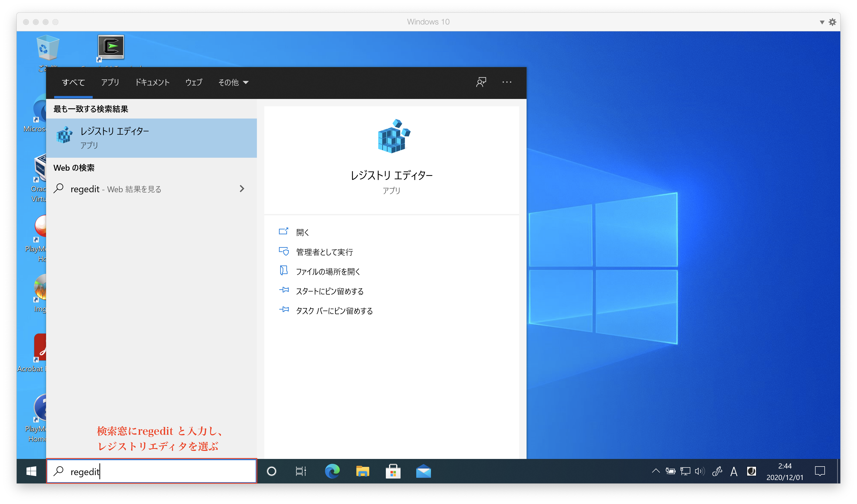Viewport: 857px width, 504px height.
Task: Click the network tray icon
Action: pos(685,471)
